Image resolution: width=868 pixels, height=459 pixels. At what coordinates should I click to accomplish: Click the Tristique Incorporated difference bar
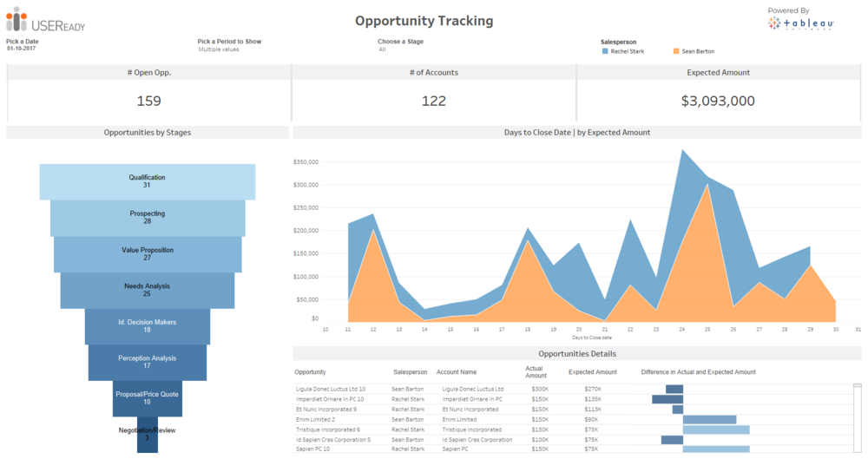(716, 429)
